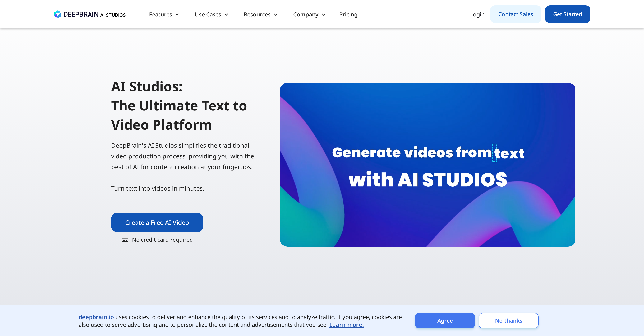
Task: Click the credit card icon near disclaimer
Action: (125, 239)
